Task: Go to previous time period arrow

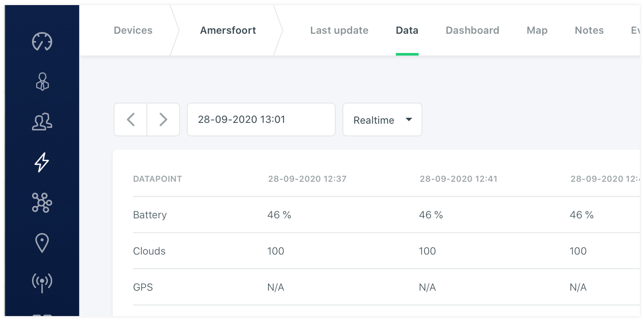Action: coord(130,119)
